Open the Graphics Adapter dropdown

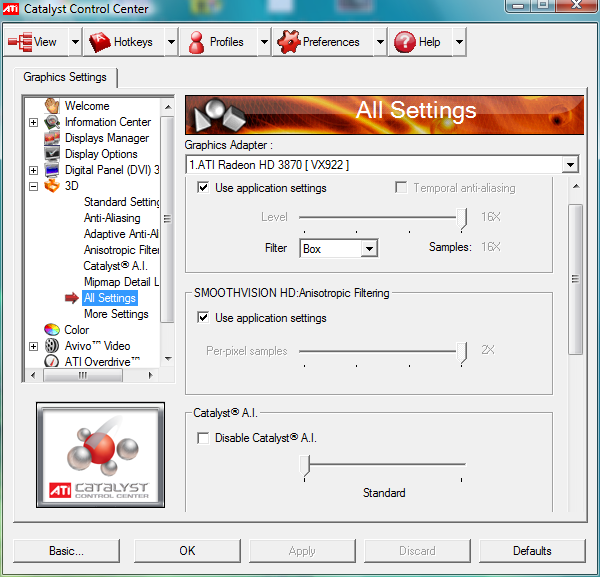570,165
